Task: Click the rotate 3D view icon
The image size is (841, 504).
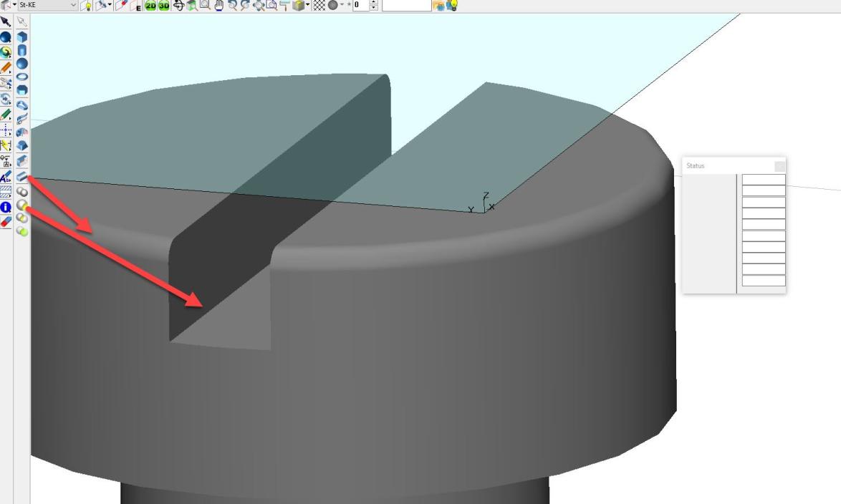Action: tap(178, 5)
